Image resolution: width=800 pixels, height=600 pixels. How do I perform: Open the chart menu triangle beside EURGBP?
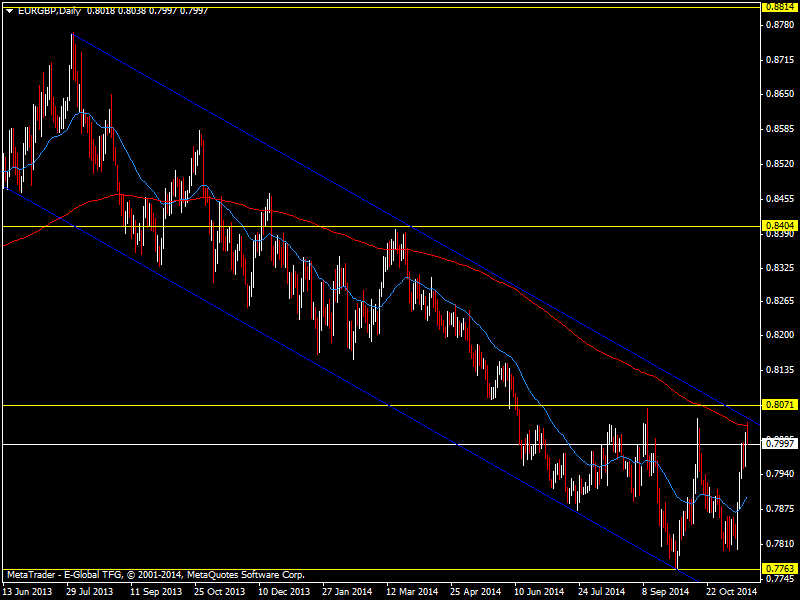[x=9, y=11]
